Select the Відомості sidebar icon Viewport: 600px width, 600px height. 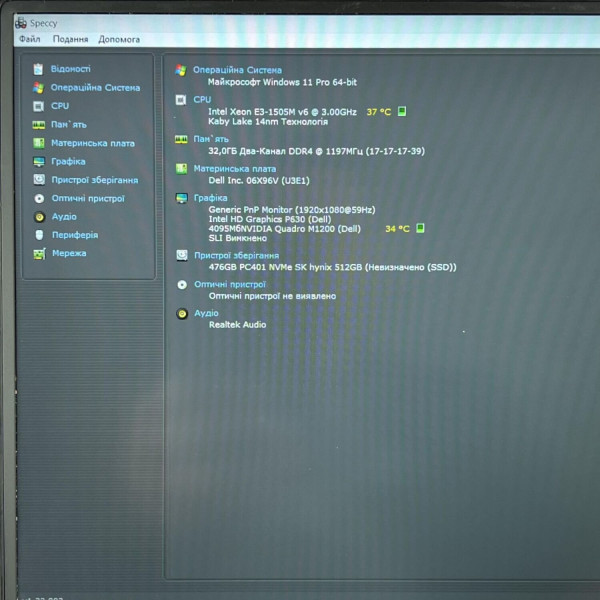tap(38, 69)
